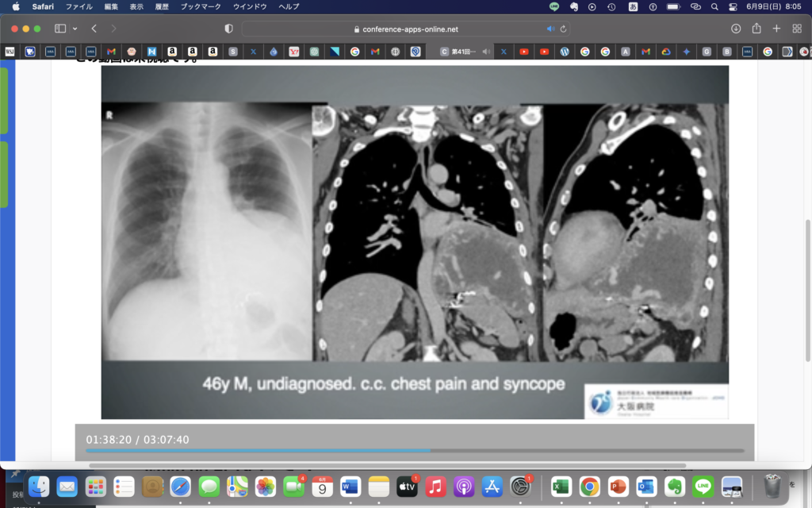Open the 履歴 menu in menu bar
The image size is (812, 508).
(161, 6)
